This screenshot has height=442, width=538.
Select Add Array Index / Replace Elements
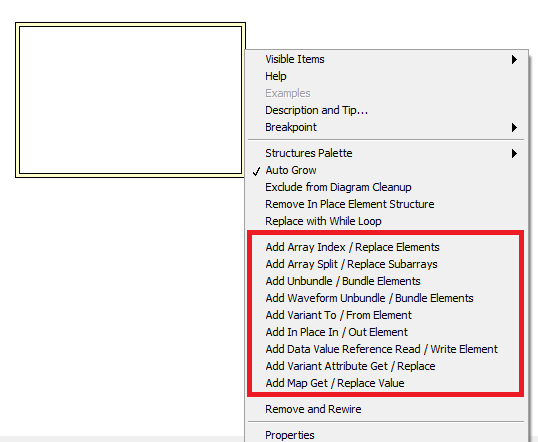386,247
